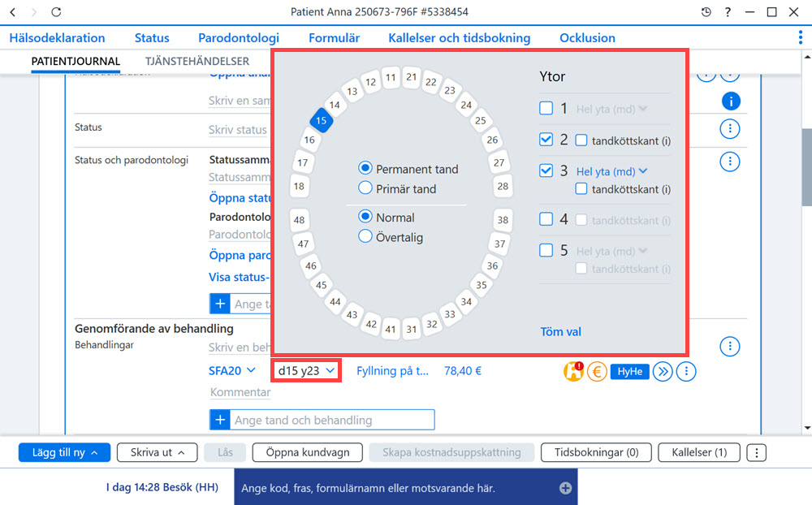Check surface 1 checkbox
This screenshot has height=505, width=812.
click(x=546, y=108)
